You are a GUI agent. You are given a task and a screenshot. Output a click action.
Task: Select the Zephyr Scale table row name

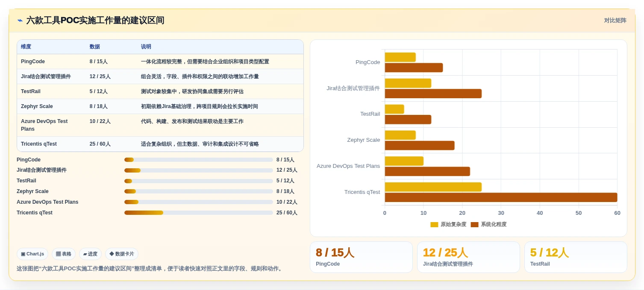pyautogui.click(x=37, y=106)
